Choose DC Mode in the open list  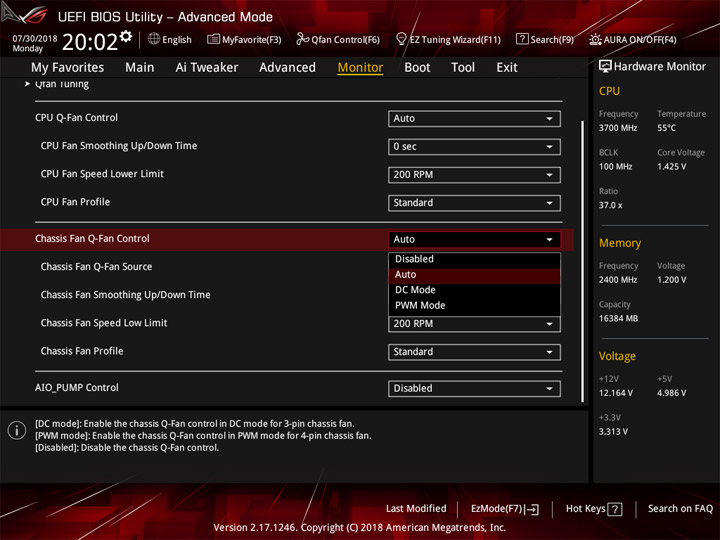pyautogui.click(x=474, y=290)
